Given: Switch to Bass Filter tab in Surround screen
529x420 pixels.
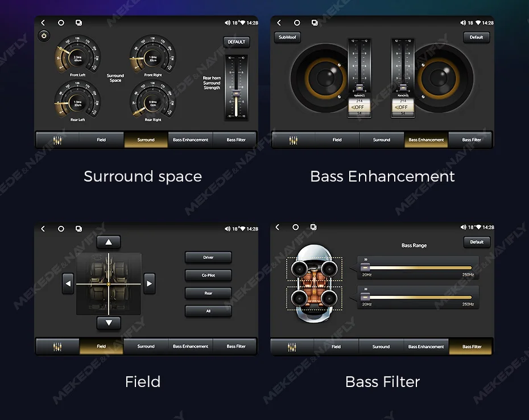Looking at the screenshot, I should coord(236,140).
